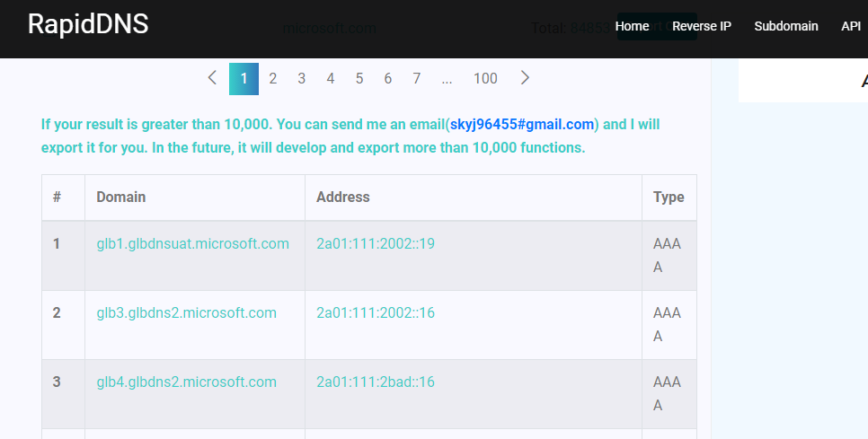Click email link skyj96455#gmail.com
The image size is (868, 439).
[x=522, y=125]
